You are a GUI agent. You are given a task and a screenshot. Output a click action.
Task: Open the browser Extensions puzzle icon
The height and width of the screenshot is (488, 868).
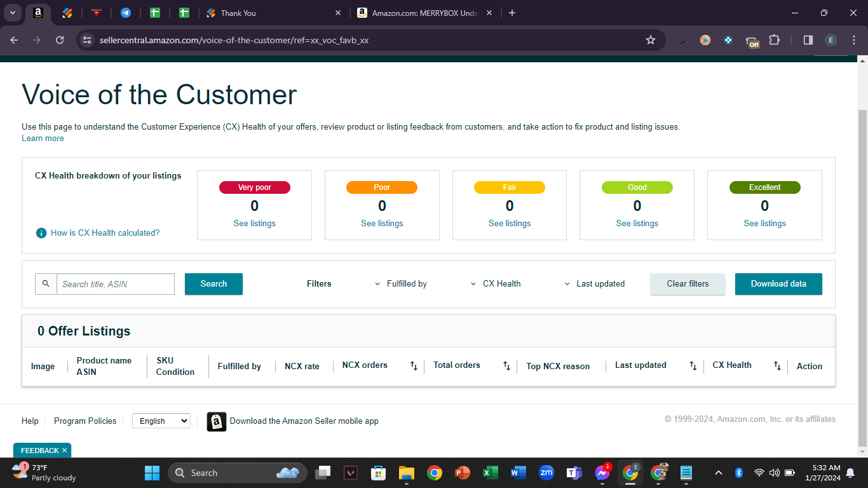774,40
